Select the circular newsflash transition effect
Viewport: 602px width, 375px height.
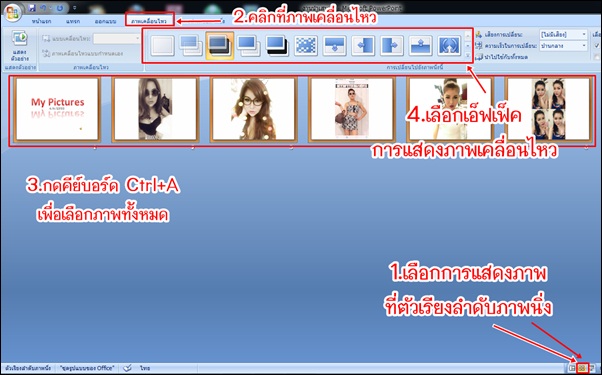(x=449, y=46)
